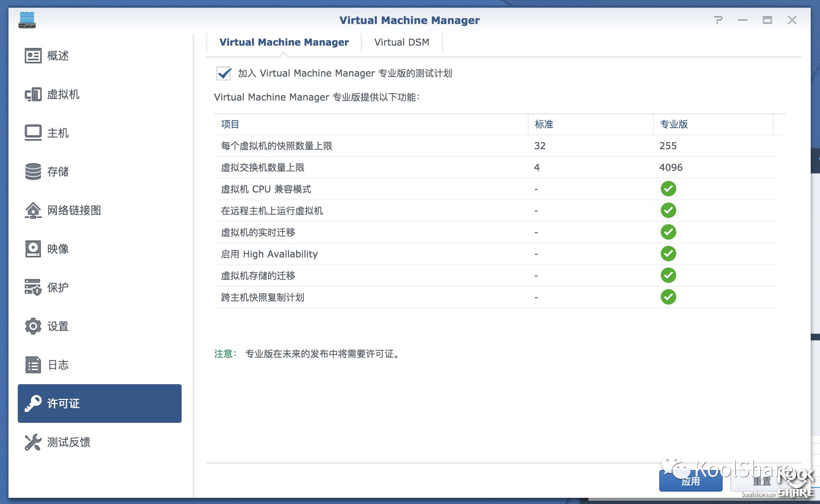Open the 虚拟机 virtual machine icon
Image resolution: width=820 pixels, height=504 pixels.
click(x=33, y=94)
